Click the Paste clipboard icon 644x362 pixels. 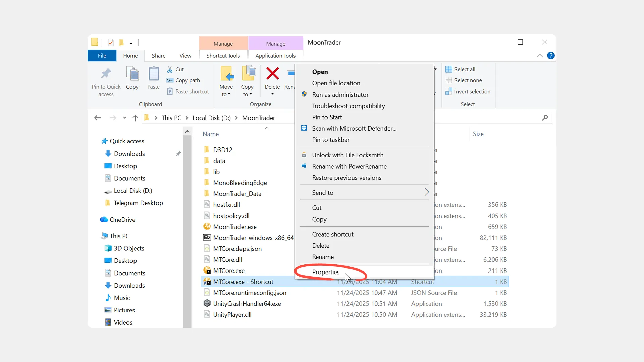[154, 74]
